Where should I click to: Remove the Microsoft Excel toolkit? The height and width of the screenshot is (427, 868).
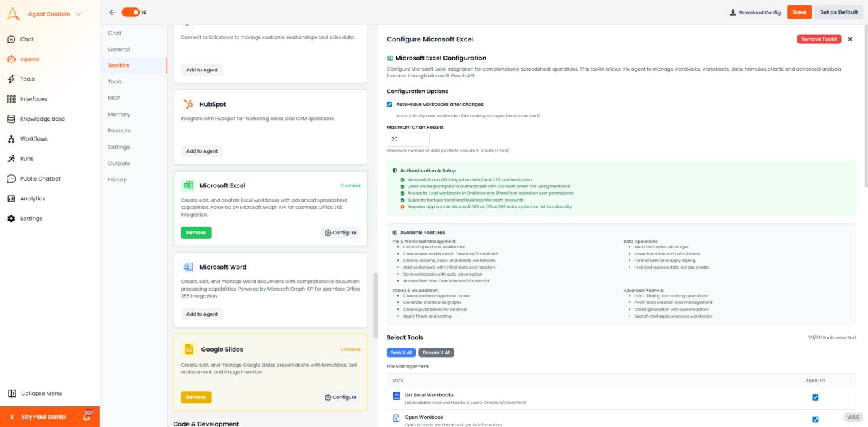196,233
